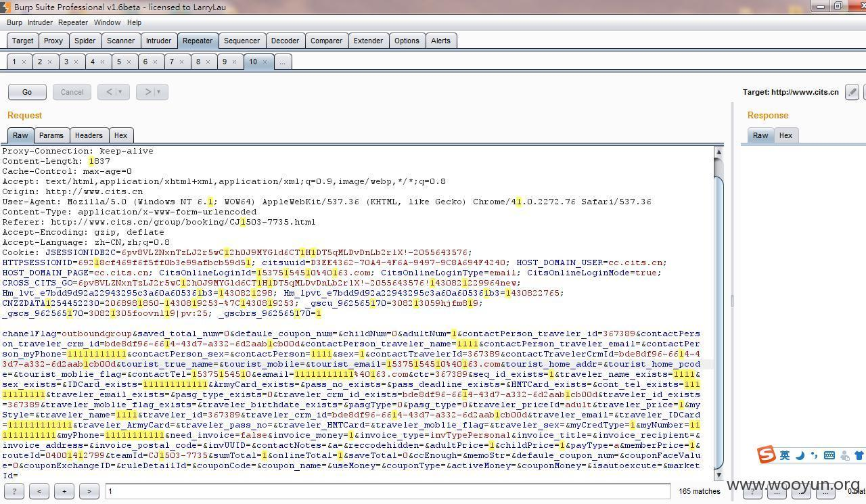
Task: Switch to the Extender tool tab
Action: click(x=368, y=41)
